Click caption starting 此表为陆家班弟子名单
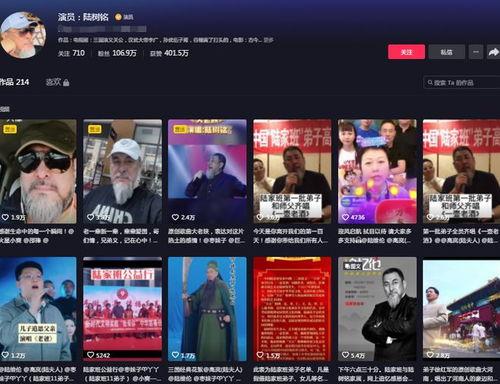Screen dimensions: 500x384 [x=291, y=374]
